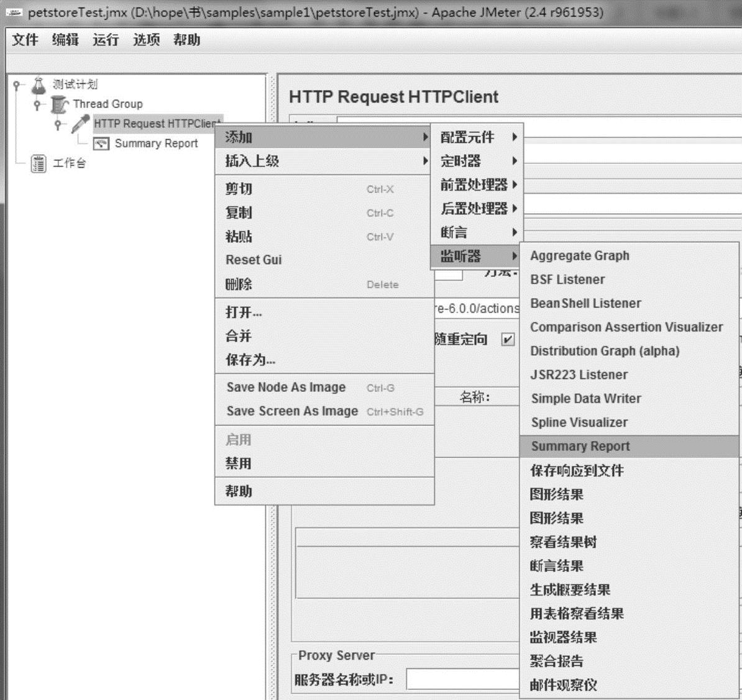Collapse the Thread Group tree node
Image resolution: width=742 pixels, height=700 pixels.
coord(37,104)
